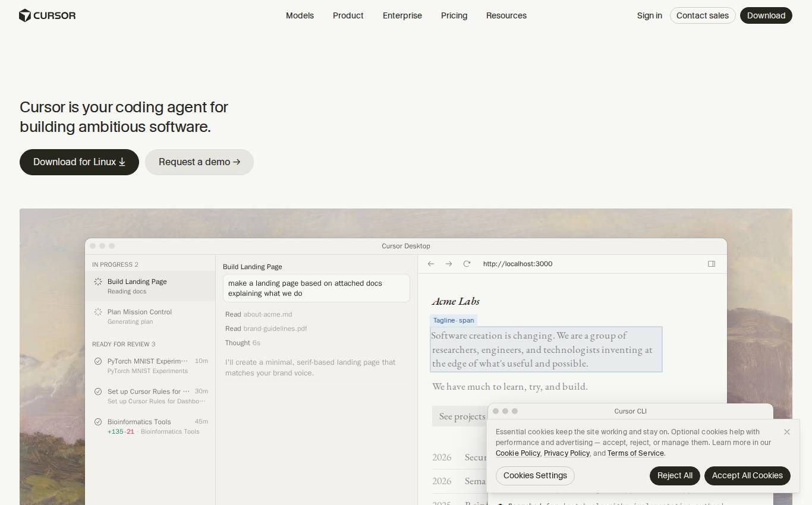Image resolution: width=812 pixels, height=505 pixels.
Task: Open the Product menu
Action: click(348, 15)
